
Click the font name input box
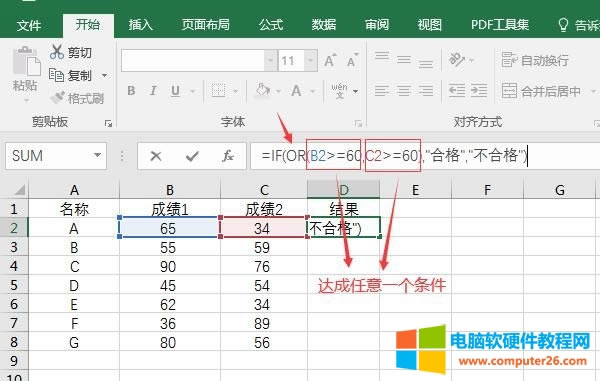click(193, 60)
